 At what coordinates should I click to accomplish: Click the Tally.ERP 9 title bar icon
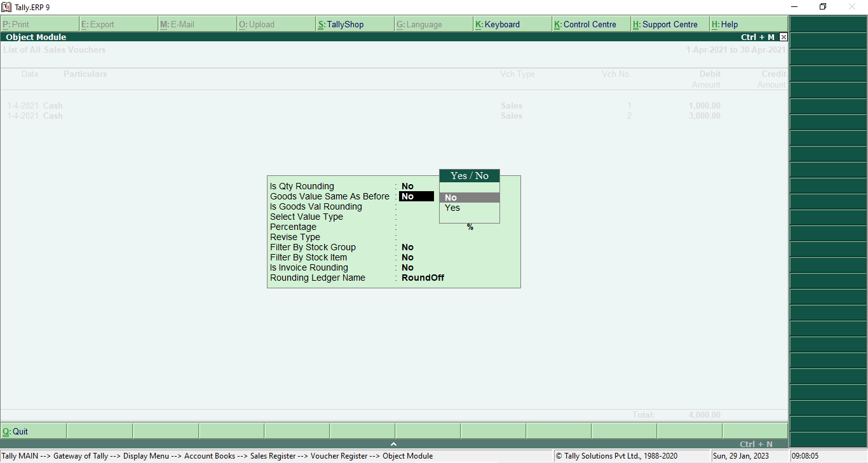pos(6,6)
